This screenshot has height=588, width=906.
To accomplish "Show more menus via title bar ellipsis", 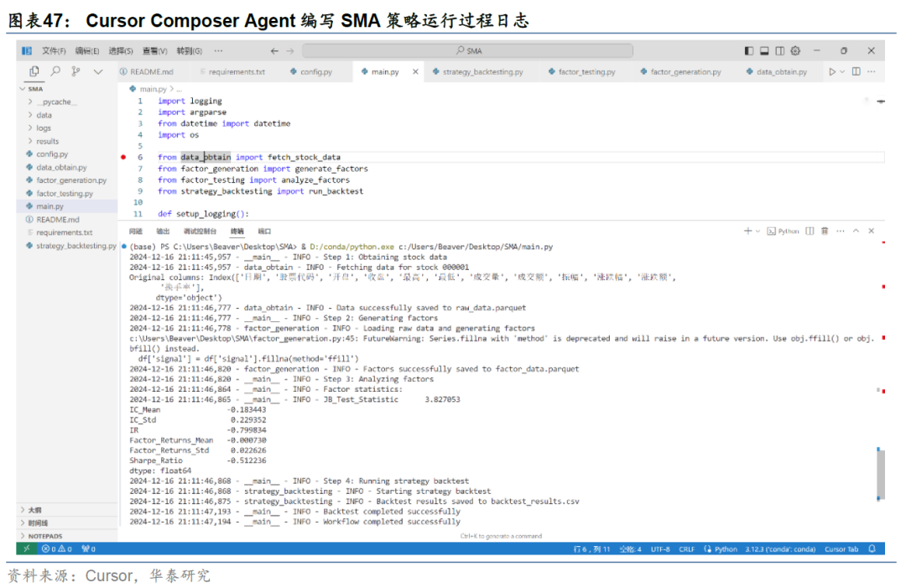I will (218, 51).
